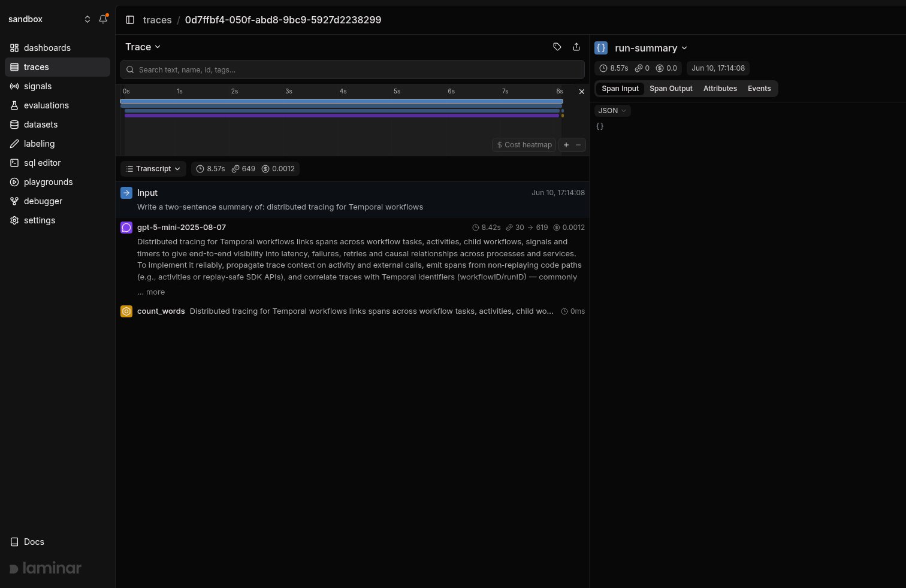This screenshot has width=906, height=588.
Task: Go to traces in the sidebar
Action: [58, 67]
